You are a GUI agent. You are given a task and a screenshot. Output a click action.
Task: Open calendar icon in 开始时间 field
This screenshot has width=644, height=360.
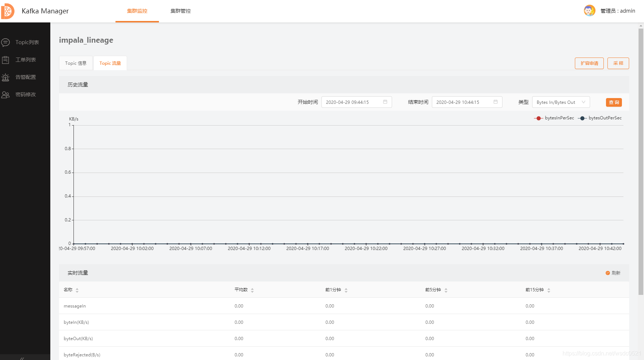pos(385,102)
